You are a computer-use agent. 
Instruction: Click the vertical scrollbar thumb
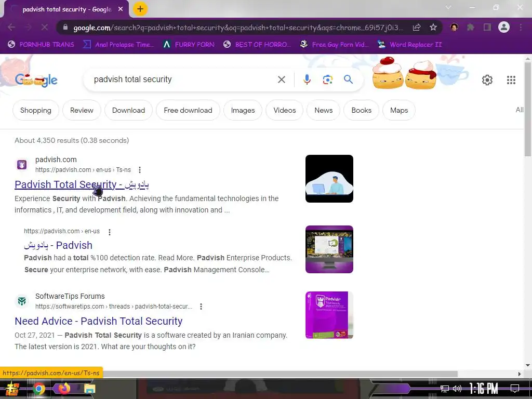pyautogui.click(x=528, y=109)
